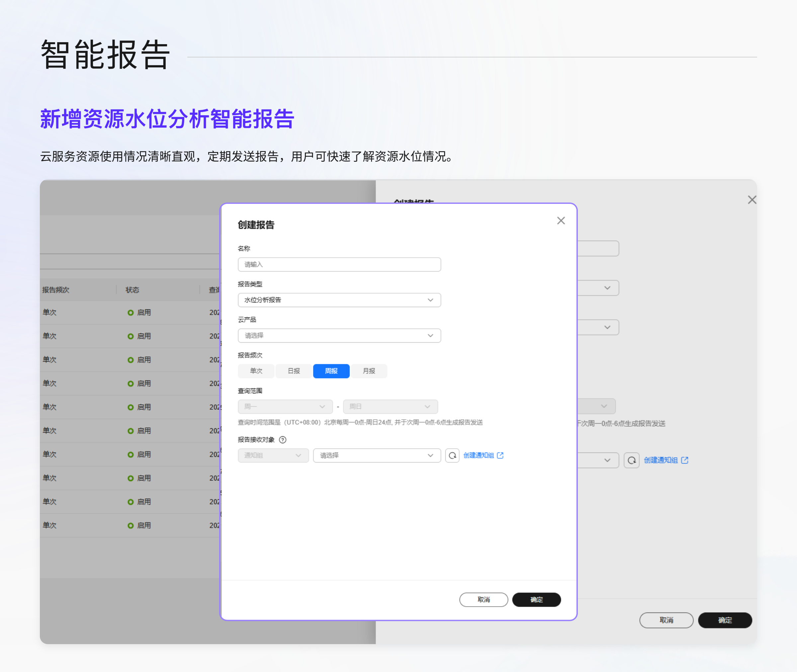
Task: Click refresh icon in the foreground dialog
Action: tap(452, 455)
